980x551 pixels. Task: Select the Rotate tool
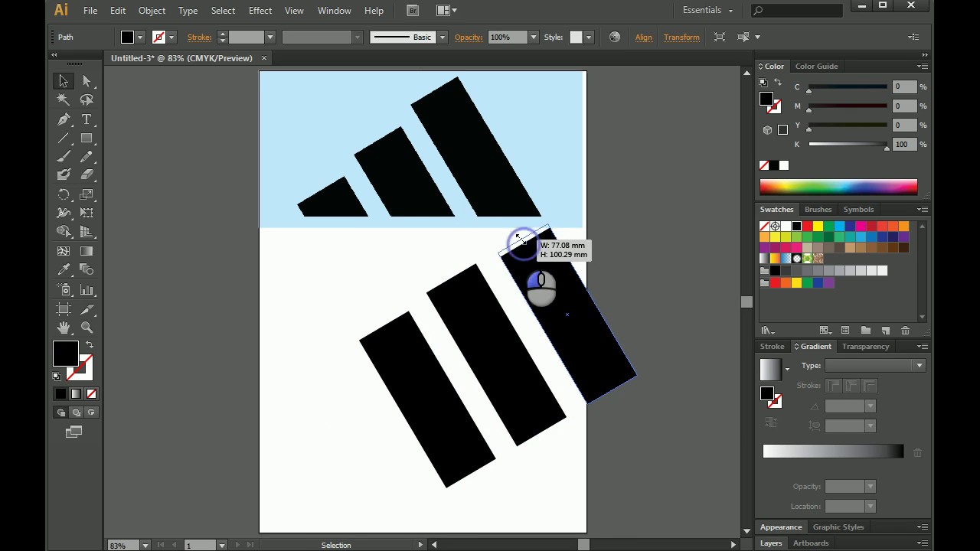click(64, 194)
